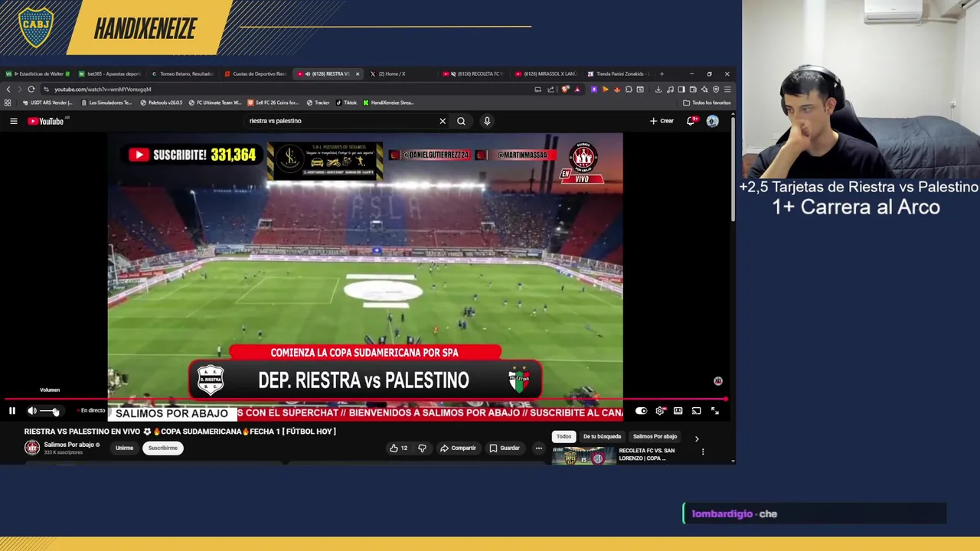Open FC Ultimate Team bookmark
Viewport: 980px width, 551px height.
(x=215, y=103)
